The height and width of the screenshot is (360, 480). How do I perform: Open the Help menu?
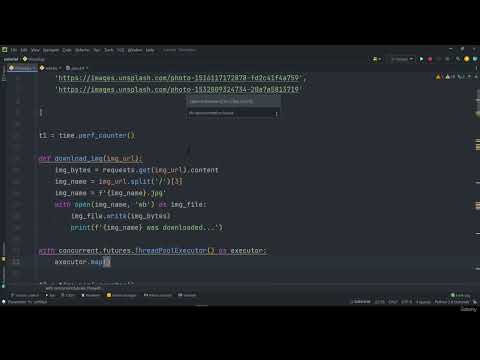150,50
